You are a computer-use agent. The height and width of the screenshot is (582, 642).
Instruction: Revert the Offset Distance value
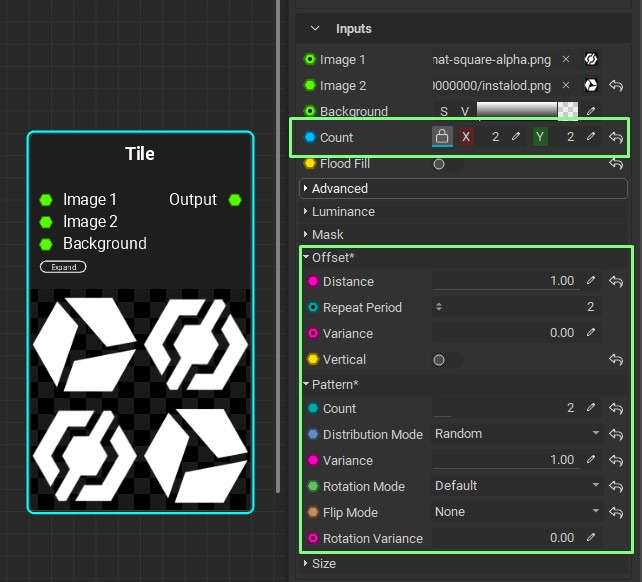616,282
